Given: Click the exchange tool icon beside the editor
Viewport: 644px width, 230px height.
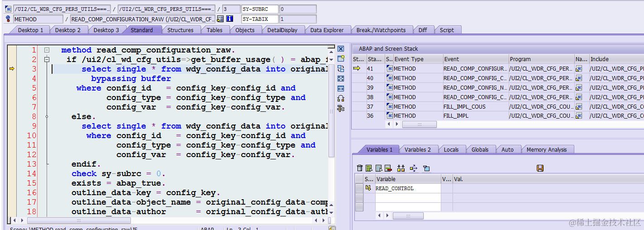Looking at the screenshot, I should [x=341, y=68].
